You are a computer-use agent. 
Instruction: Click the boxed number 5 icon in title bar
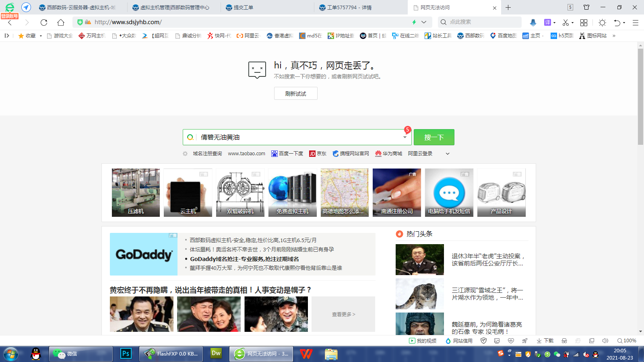coord(570,7)
